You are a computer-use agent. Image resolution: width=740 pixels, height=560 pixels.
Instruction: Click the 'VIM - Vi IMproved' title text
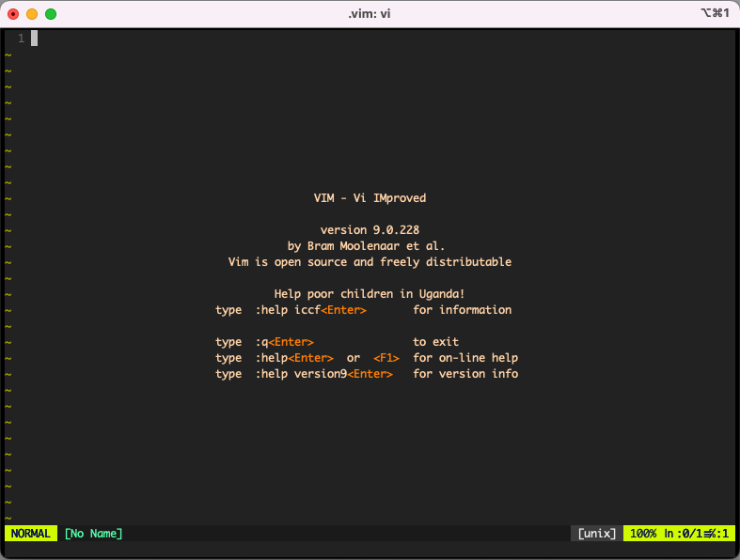coord(370,198)
